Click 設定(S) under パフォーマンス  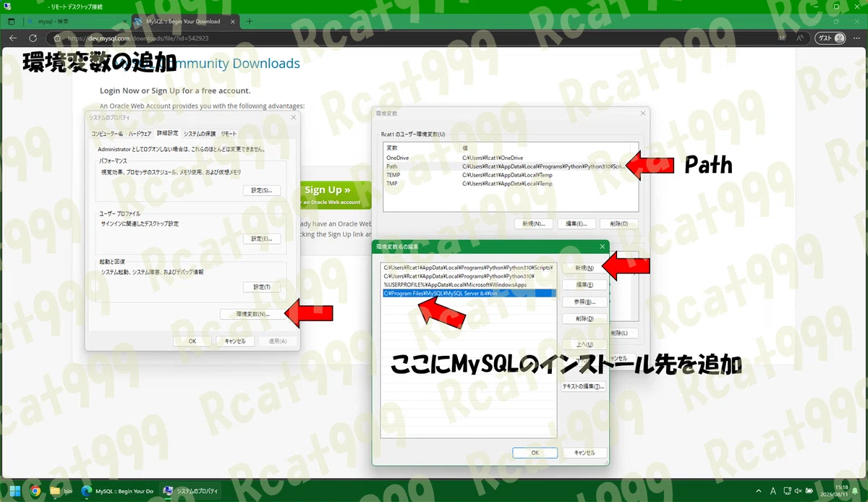[262, 190]
